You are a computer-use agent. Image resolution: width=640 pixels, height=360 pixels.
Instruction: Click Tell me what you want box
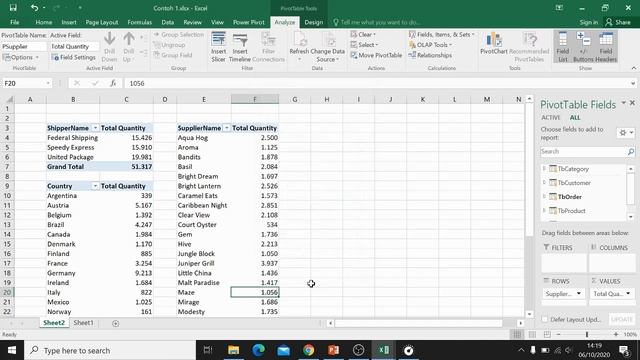376,22
